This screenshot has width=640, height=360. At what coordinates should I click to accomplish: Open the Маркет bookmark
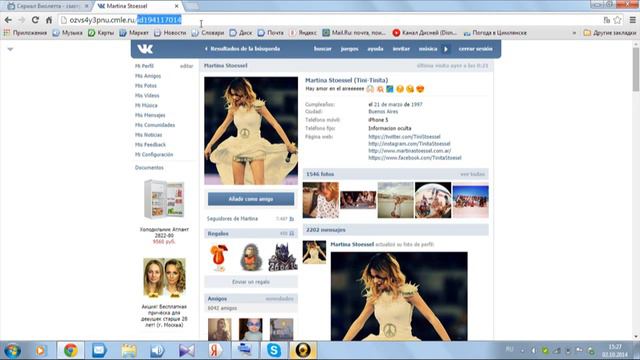[x=134, y=33]
